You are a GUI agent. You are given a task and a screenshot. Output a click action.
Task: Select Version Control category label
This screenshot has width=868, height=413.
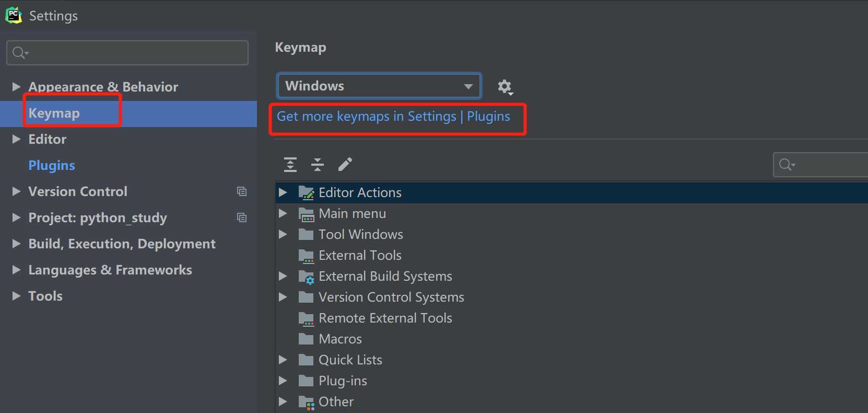tap(78, 191)
